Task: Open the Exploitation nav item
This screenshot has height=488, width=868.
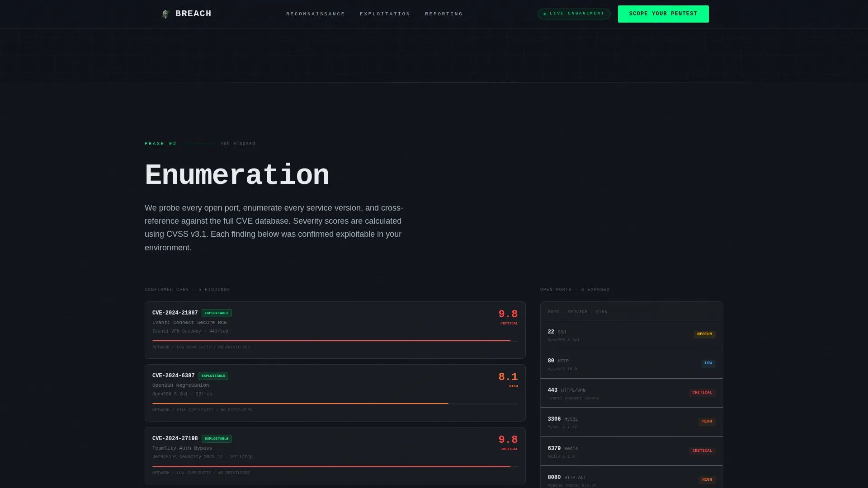Action: (385, 14)
